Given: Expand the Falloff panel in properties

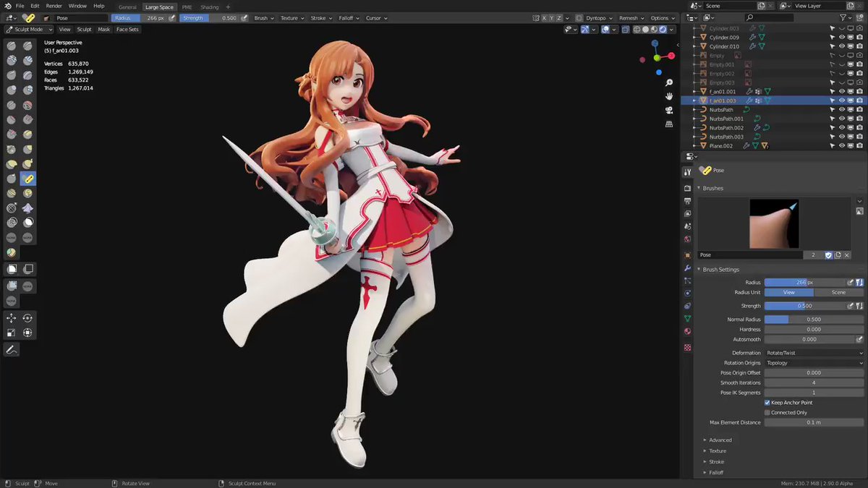Looking at the screenshot, I should 716,472.
